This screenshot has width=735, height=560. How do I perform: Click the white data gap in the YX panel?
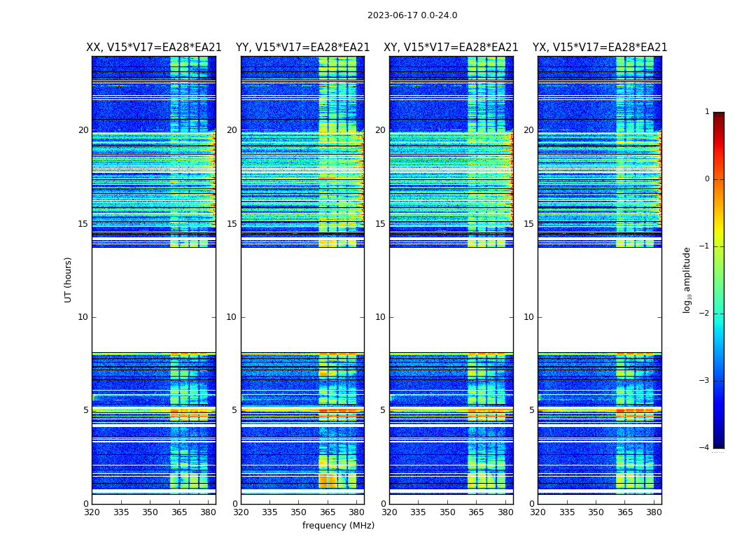pyautogui.click(x=599, y=300)
